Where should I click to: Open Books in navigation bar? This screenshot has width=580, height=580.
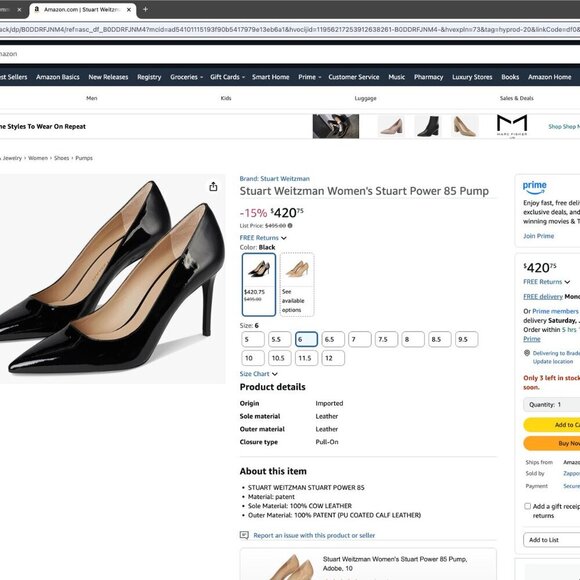[x=510, y=77]
